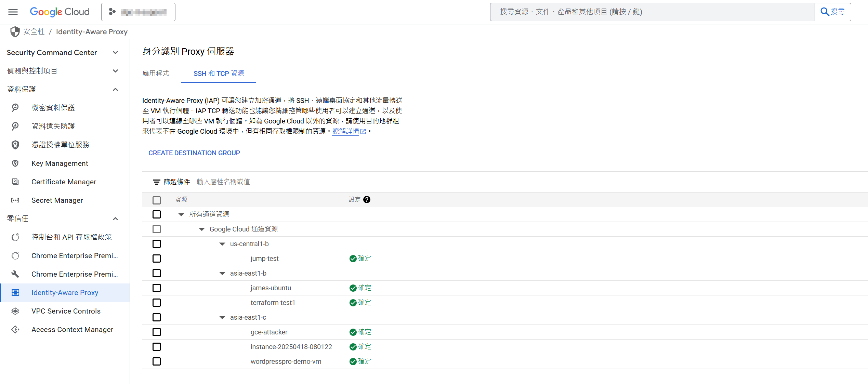Open the project selector icon button
Image resolution: width=868 pixels, height=384 pixels.
coord(138,12)
